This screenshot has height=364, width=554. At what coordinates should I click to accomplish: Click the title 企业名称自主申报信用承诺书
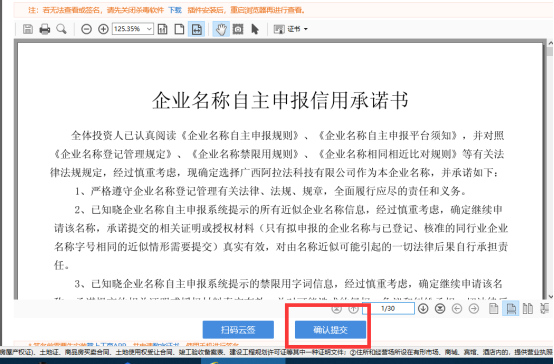click(281, 100)
